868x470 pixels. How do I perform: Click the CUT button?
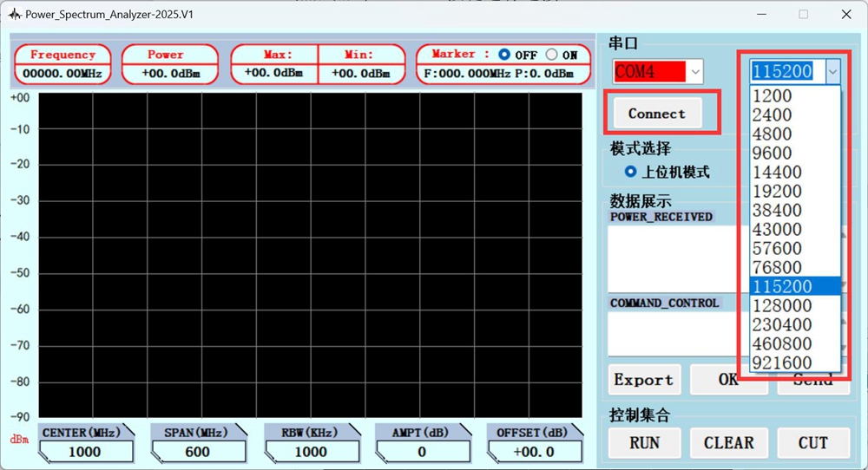click(x=813, y=443)
